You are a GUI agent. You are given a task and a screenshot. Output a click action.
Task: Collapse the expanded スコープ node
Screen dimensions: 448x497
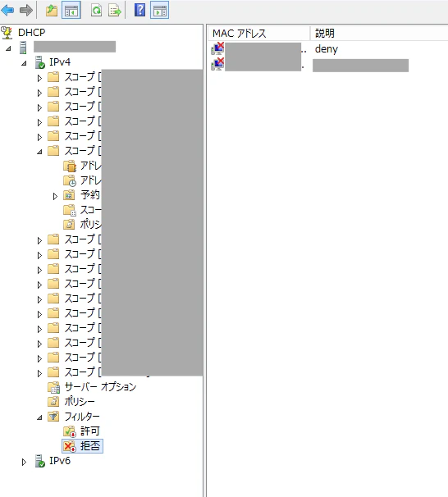click(x=39, y=152)
